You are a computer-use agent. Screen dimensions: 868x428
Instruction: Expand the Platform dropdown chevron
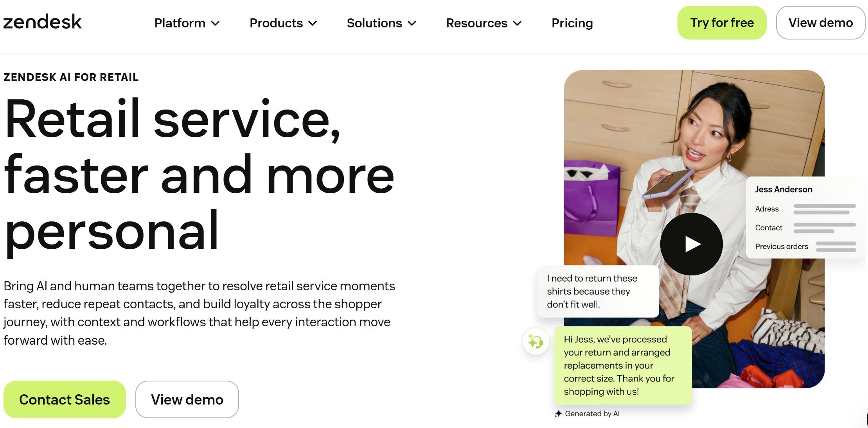pyautogui.click(x=216, y=23)
